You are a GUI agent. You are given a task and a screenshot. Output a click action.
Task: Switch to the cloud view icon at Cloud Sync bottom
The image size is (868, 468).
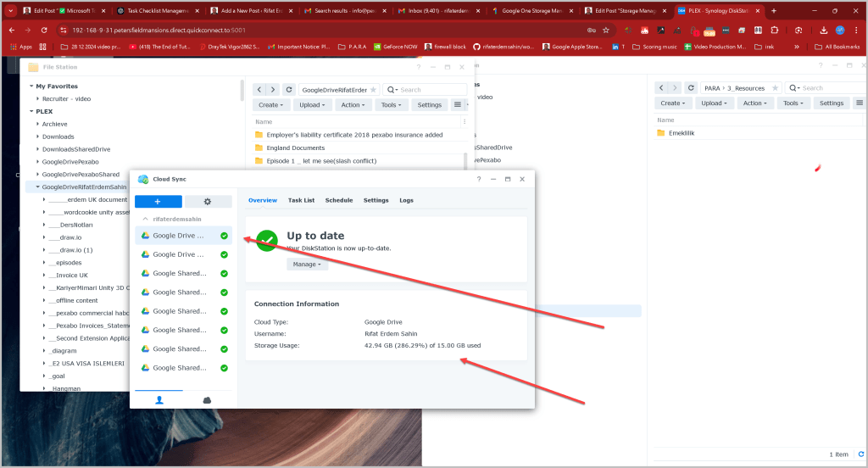[207, 400]
